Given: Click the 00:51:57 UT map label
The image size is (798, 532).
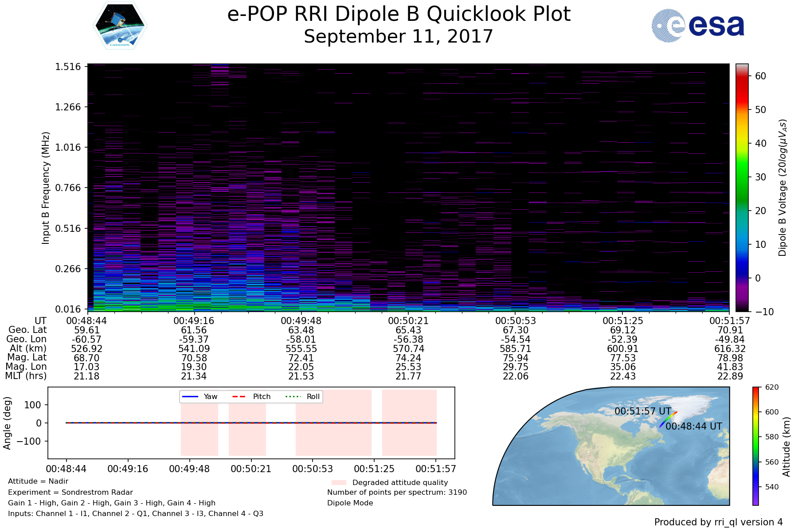Looking at the screenshot, I should point(642,411).
